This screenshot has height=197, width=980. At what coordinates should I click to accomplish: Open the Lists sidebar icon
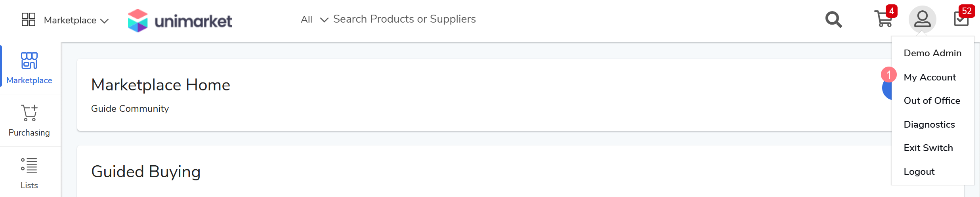(29, 173)
